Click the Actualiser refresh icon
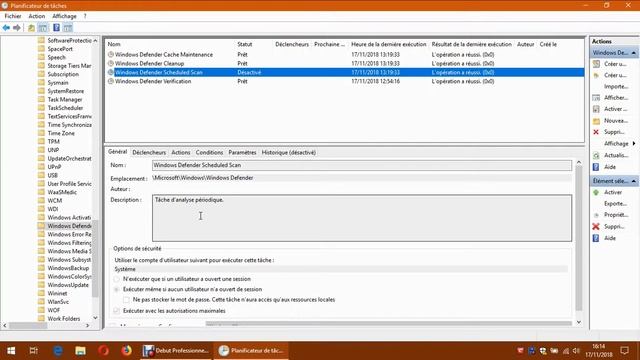Viewport: 640px width, 360px height. (x=596, y=156)
